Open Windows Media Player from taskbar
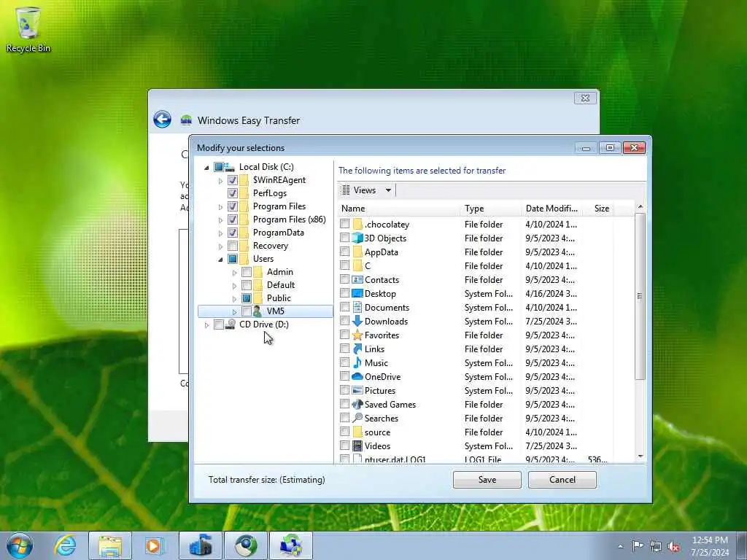Viewport: 747px width, 560px height. coord(153,545)
